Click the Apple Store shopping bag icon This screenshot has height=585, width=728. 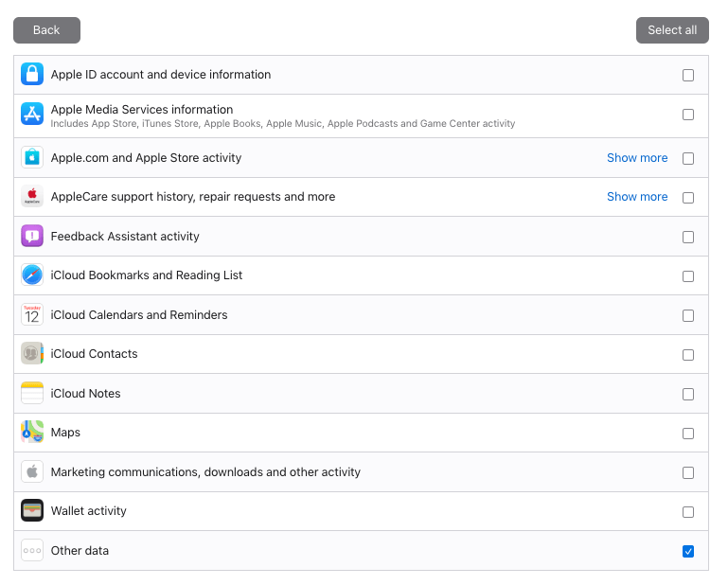click(32, 157)
